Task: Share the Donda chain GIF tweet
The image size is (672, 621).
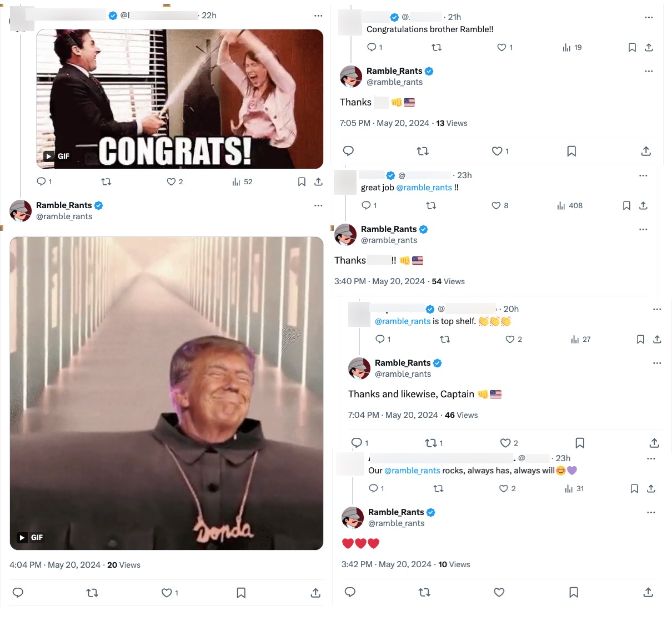Action: [315, 593]
